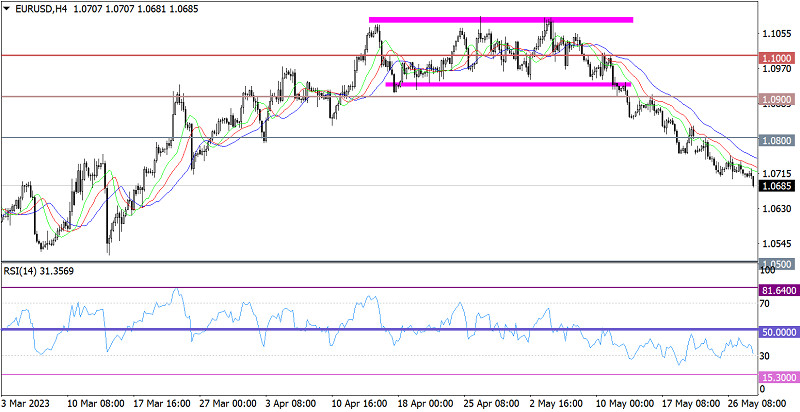Click the 26 May 08:00 time label

coord(764,404)
